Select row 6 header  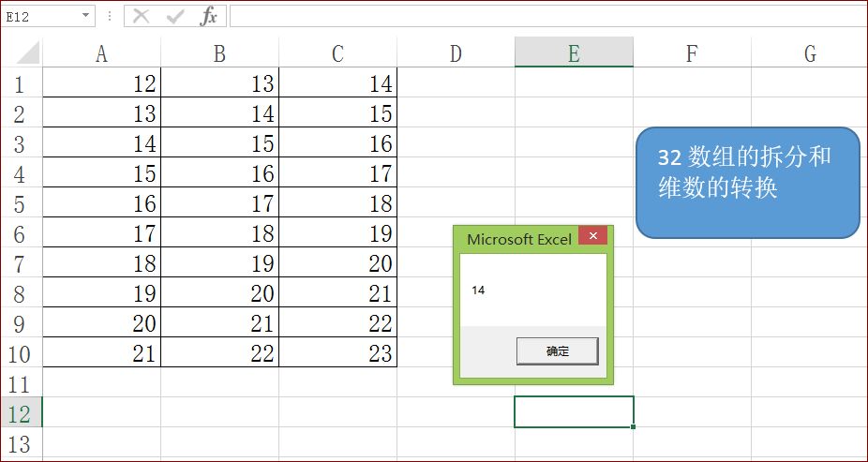click(22, 231)
